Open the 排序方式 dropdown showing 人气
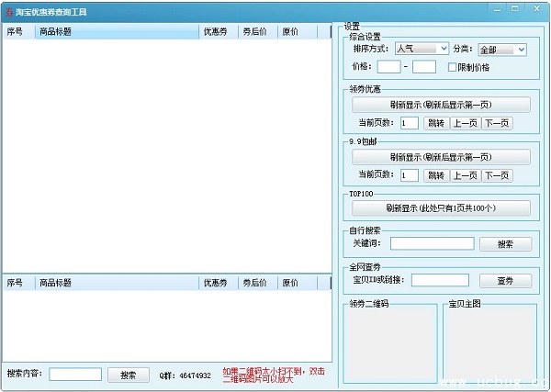 click(422, 49)
